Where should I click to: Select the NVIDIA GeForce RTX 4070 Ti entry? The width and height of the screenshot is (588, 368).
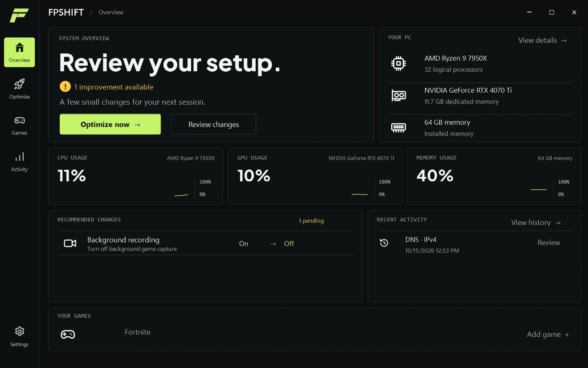(x=480, y=96)
